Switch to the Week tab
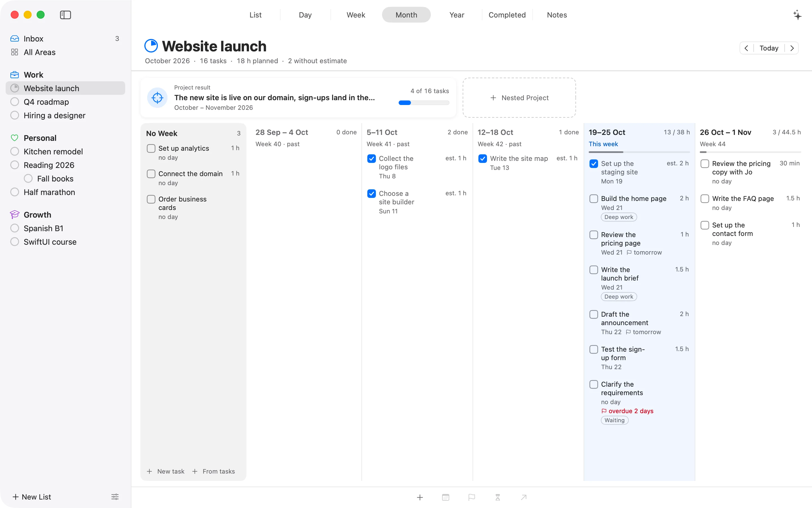Image resolution: width=812 pixels, height=508 pixels. click(356, 15)
